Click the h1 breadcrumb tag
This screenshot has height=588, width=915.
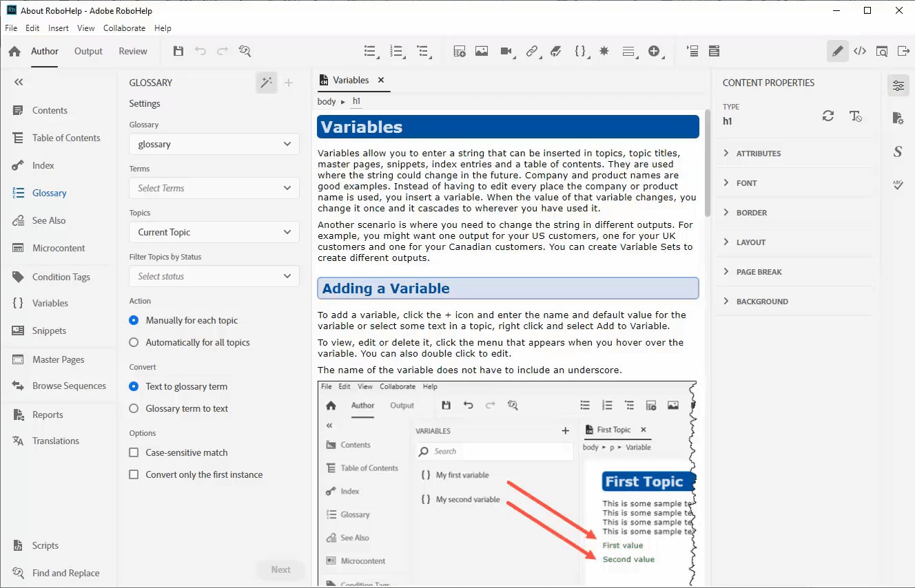pos(356,101)
